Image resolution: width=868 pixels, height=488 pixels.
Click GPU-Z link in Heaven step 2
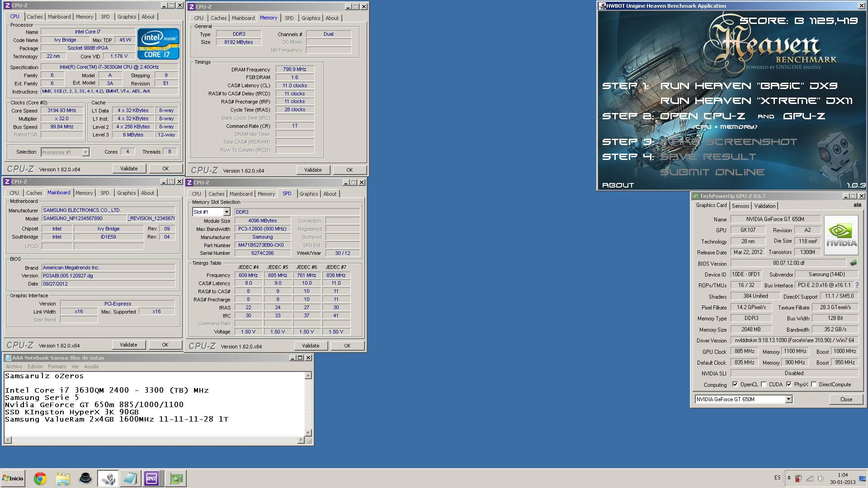(804, 116)
